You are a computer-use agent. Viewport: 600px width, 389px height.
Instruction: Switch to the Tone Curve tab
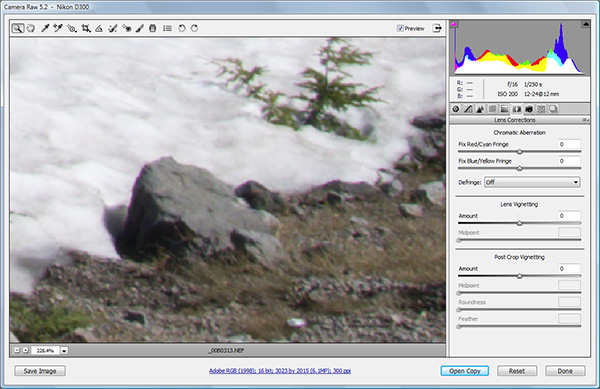click(468, 109)
